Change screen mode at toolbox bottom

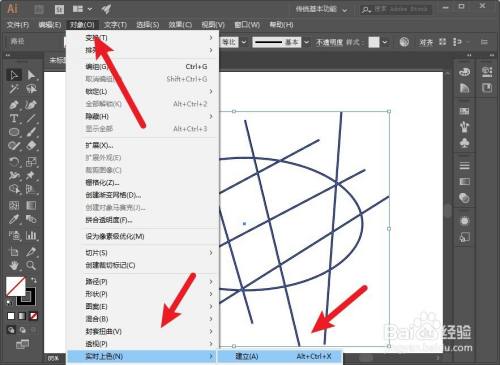pos(22,344)
